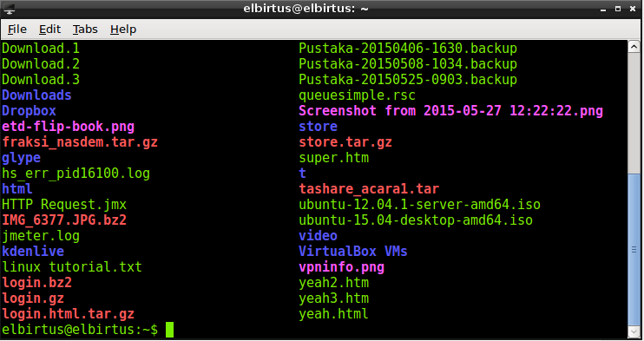Screen dimensions: 644x341
Task: Click the scrollbar up arrow
Action: (x=634, y=47)
